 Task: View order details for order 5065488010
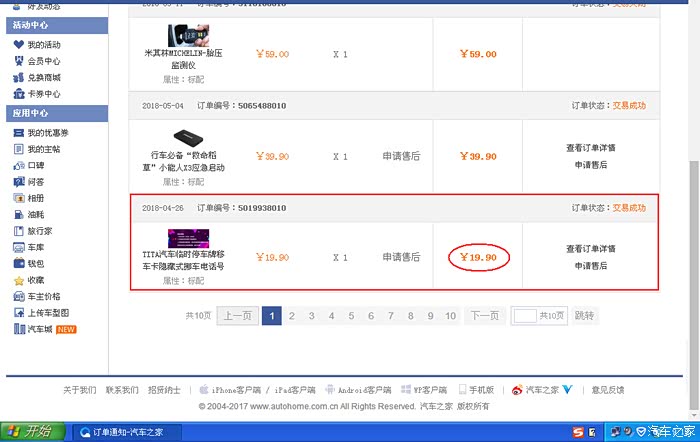tap(591, 148)
